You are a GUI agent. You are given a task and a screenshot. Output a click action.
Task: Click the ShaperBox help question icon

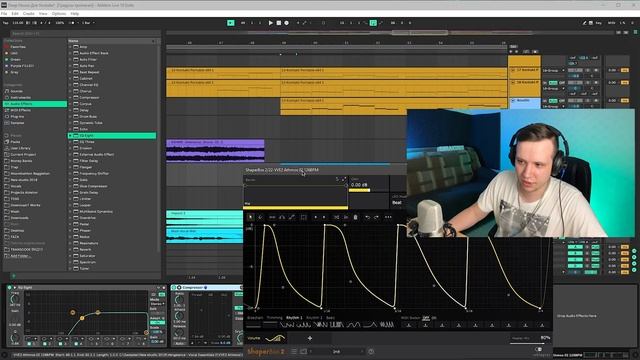pos(371,351)
